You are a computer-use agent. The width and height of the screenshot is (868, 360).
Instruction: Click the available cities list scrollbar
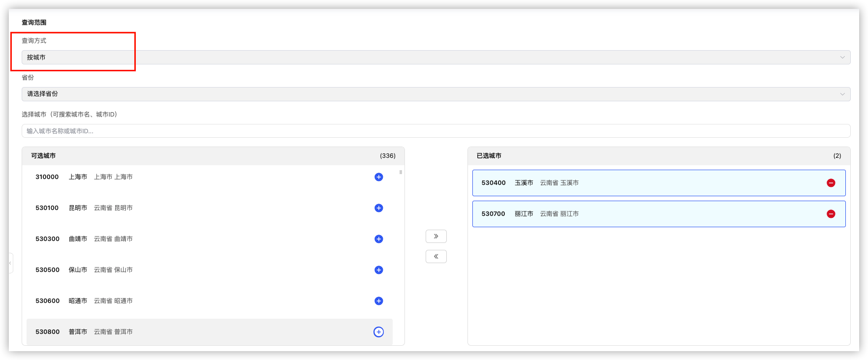click(x=401, y=173)
